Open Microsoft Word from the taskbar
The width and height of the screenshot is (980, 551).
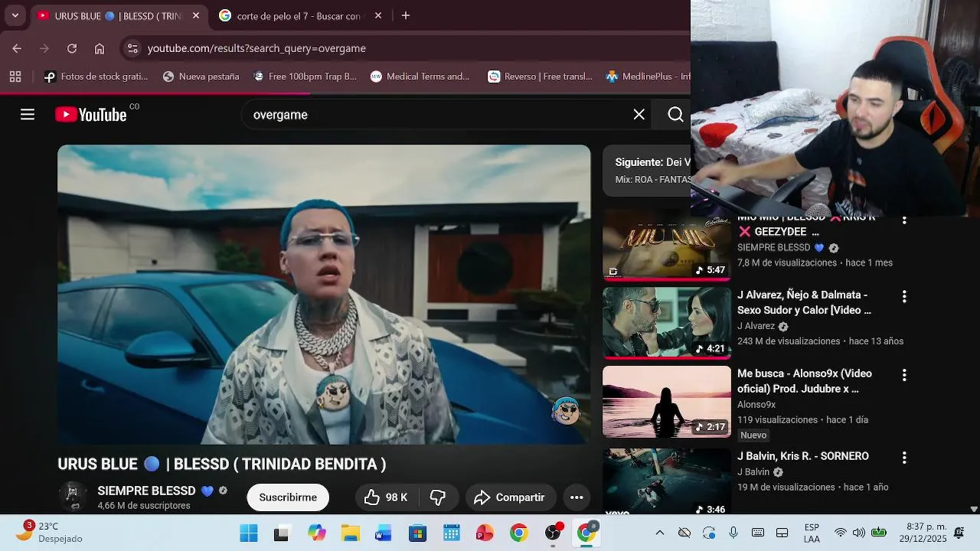pos(384,533)
